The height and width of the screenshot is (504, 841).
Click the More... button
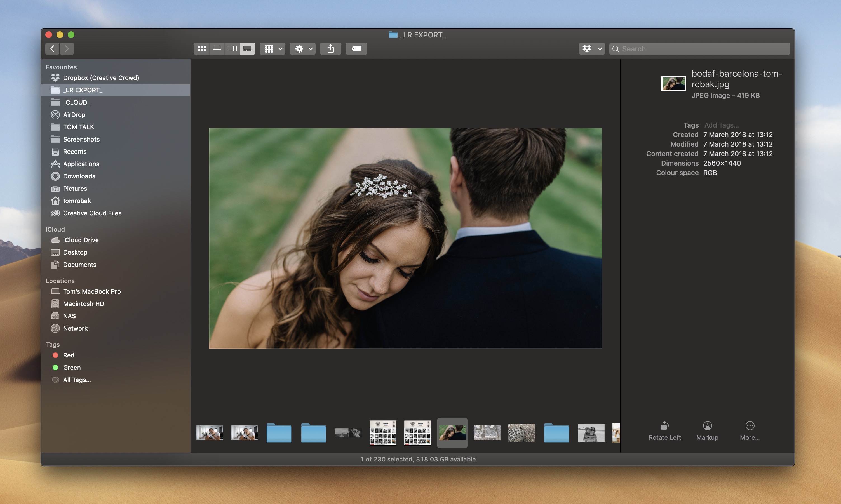(x=750, y=431)
